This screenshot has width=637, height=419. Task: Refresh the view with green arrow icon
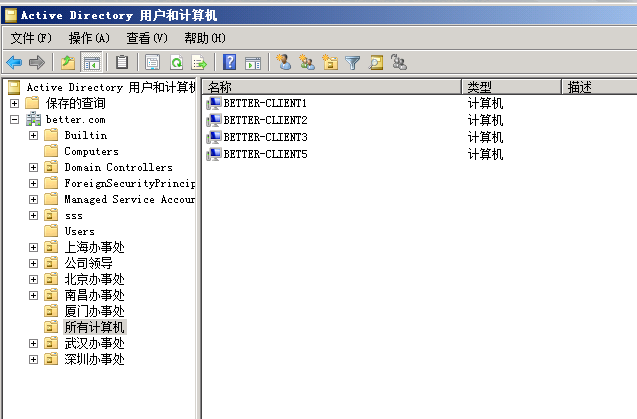click(x=176, y=63)
